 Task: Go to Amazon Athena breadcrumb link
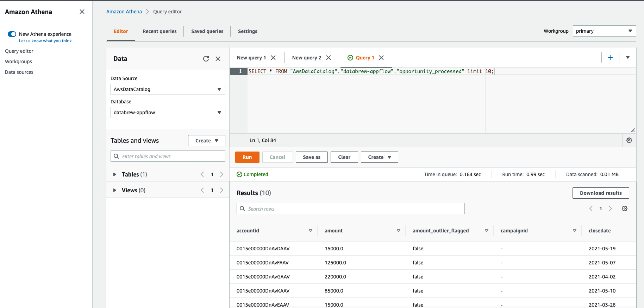pyautogui.click(x=124, y=12)
